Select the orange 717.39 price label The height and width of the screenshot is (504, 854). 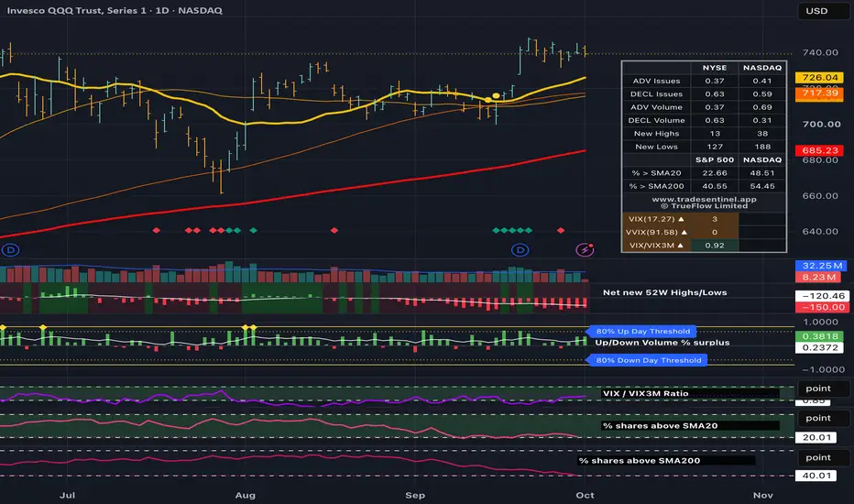[820, 93]
